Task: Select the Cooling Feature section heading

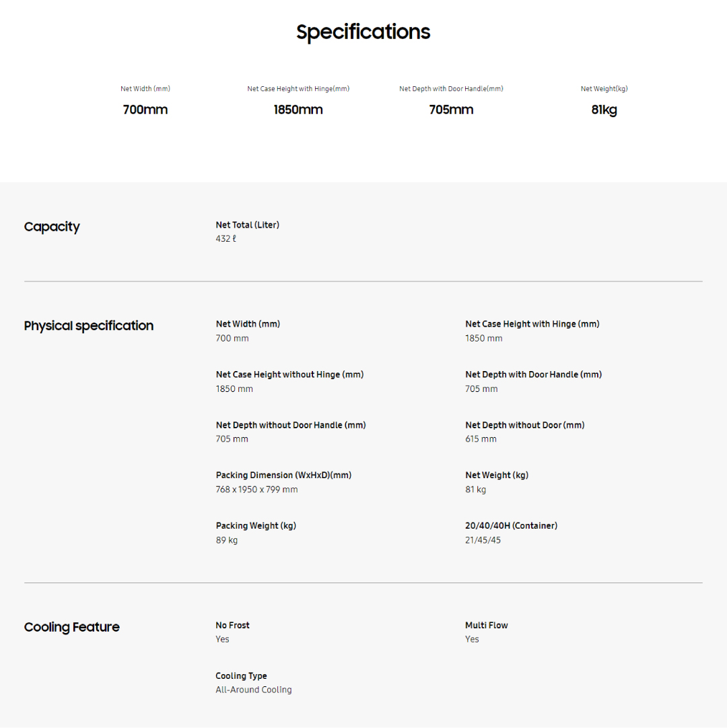Action: [72, 628]
